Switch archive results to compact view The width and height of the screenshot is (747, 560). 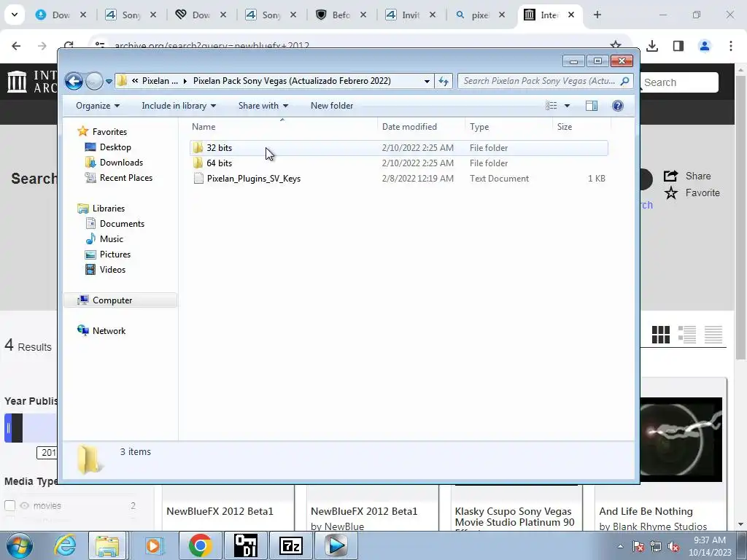point(713,334)
